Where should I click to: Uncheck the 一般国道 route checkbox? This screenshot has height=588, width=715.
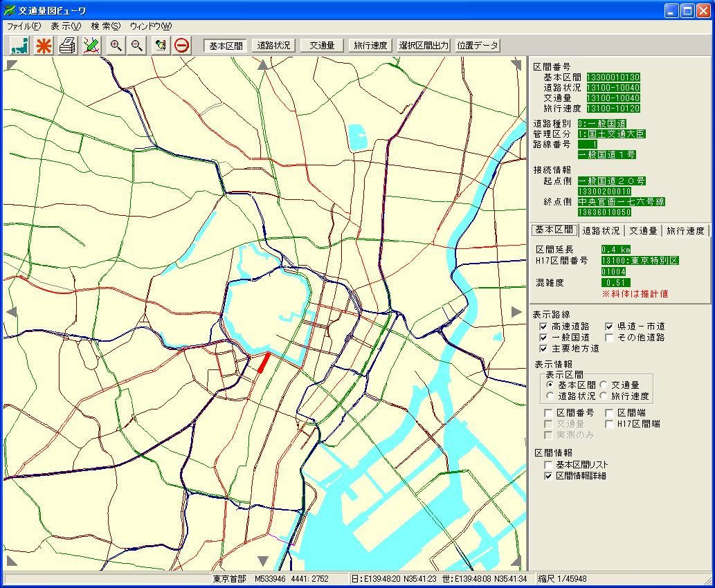pyautogui.click(x=543, y=338)
